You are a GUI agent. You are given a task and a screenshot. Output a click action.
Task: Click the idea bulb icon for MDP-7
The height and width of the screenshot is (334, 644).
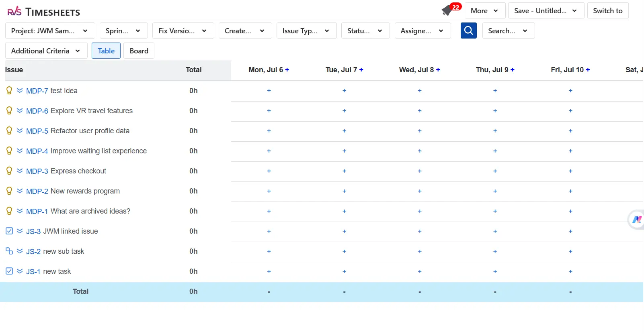9,90
